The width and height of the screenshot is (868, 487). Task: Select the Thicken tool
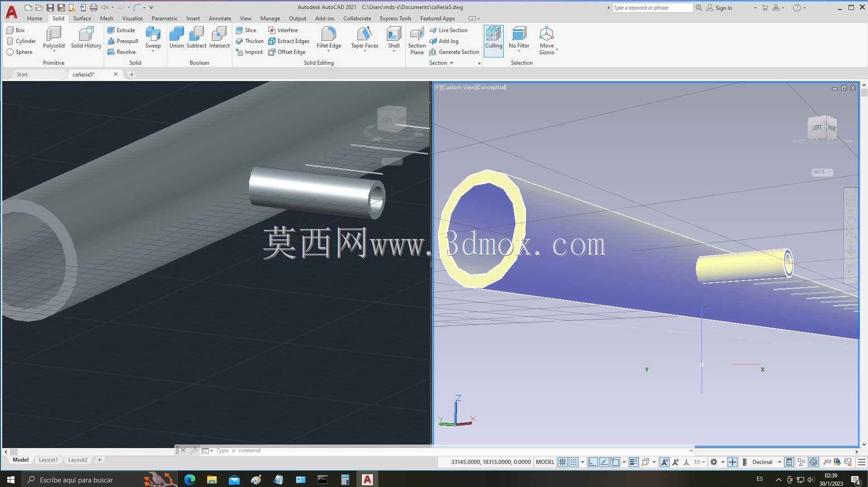click(250, 41)
